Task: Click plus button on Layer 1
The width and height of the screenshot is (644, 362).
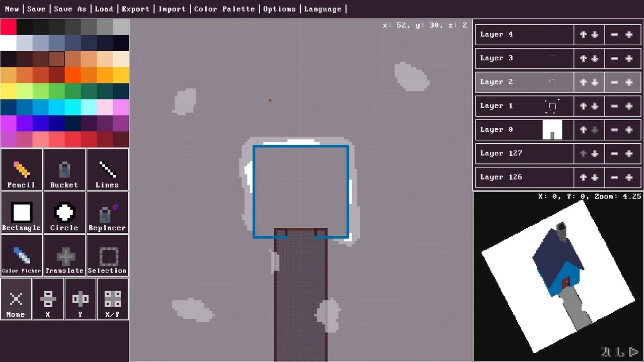Action: coord(629,106)
